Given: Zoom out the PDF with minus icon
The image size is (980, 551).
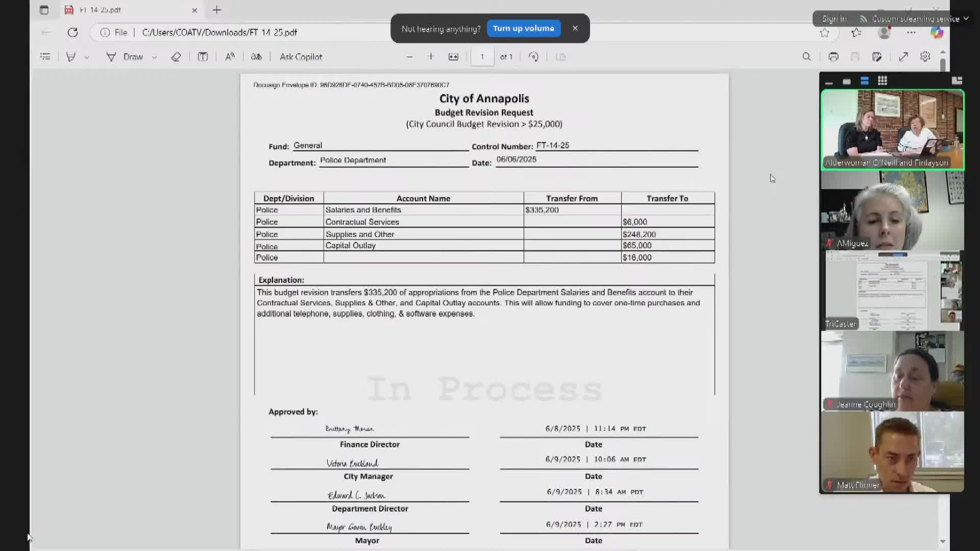Looking at the screenshot, I should click(409, 57).
